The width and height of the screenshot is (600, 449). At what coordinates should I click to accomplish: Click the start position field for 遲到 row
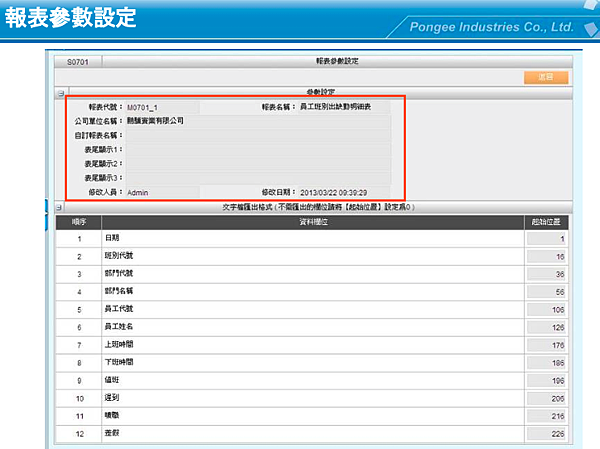click(546, 398)
